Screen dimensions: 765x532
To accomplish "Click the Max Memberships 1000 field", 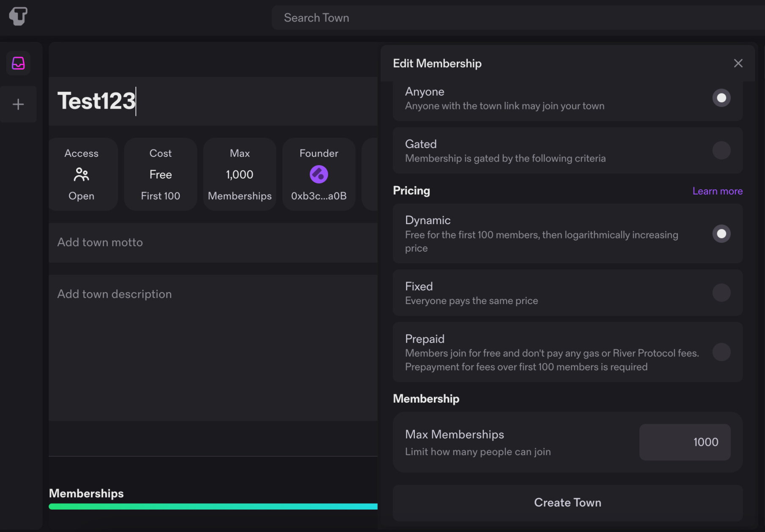I will click(685, 442).
